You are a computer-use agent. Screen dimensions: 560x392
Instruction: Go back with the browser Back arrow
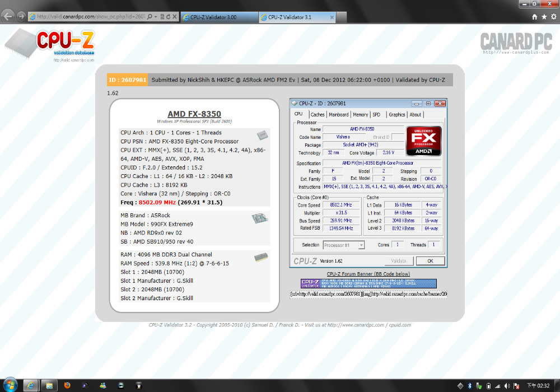[8, 16]
